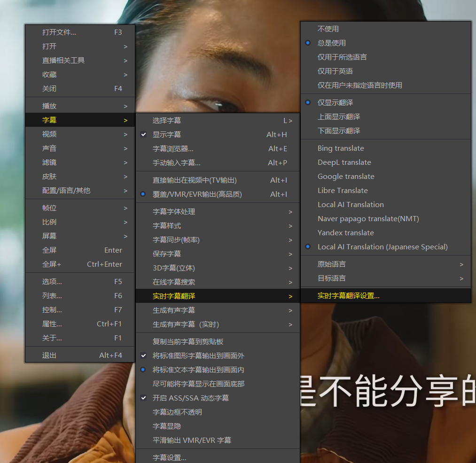Open 滤镜 submenu

click(80, 162)
